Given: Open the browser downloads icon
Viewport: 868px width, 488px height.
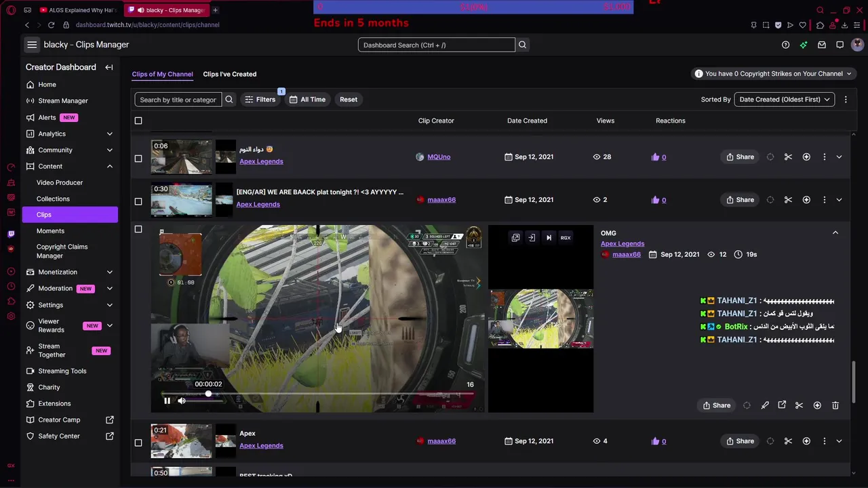Looking at the screenshot, I should pos(845,25).
